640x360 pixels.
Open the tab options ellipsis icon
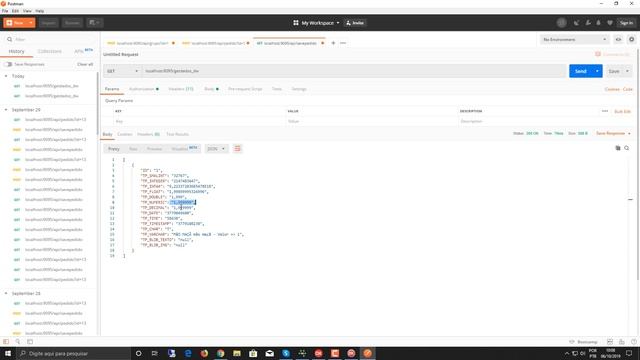(x=343, y=43)
